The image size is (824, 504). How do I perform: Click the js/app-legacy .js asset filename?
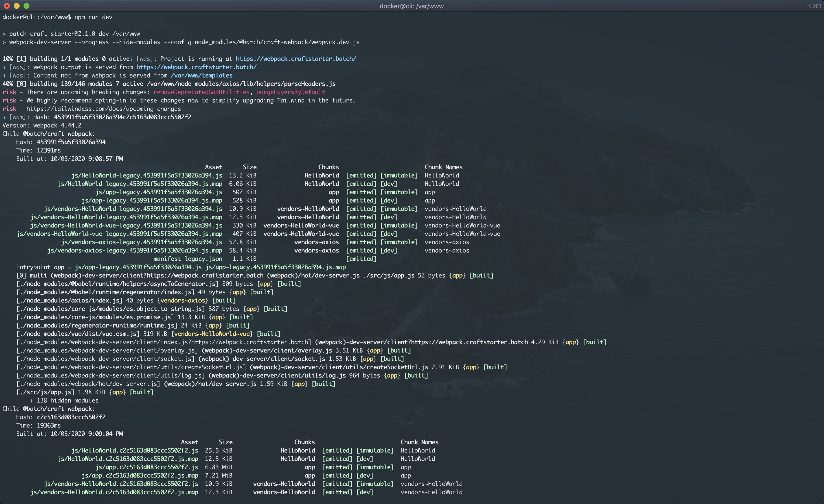pyautogui.click(x=158, y=192)
